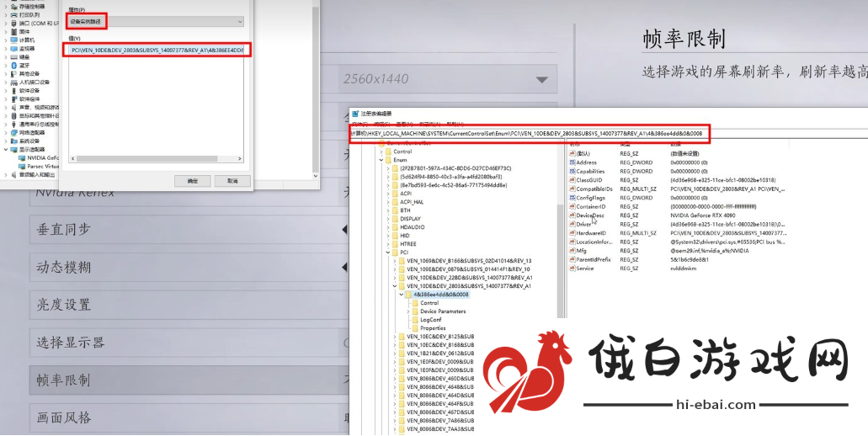The image size is (868, 436).
Task: Click the ACPI folder icon in registry tree
Action: (x=395, y=194)
